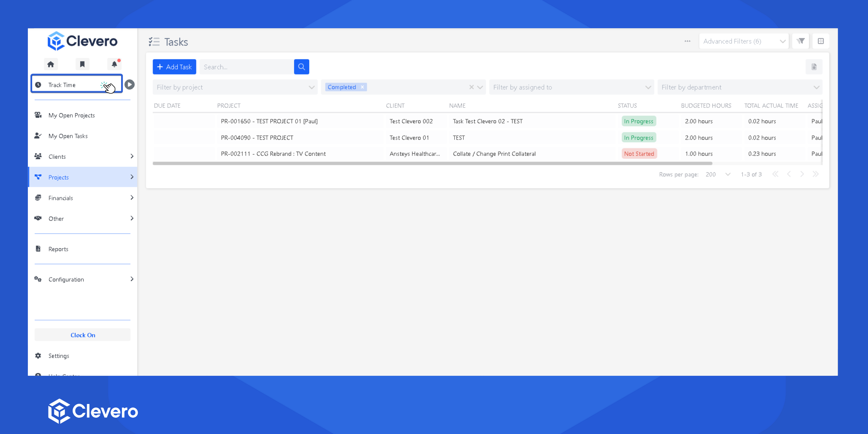
Task: Remove the Completed filter tag
Action: coord(362,87)
